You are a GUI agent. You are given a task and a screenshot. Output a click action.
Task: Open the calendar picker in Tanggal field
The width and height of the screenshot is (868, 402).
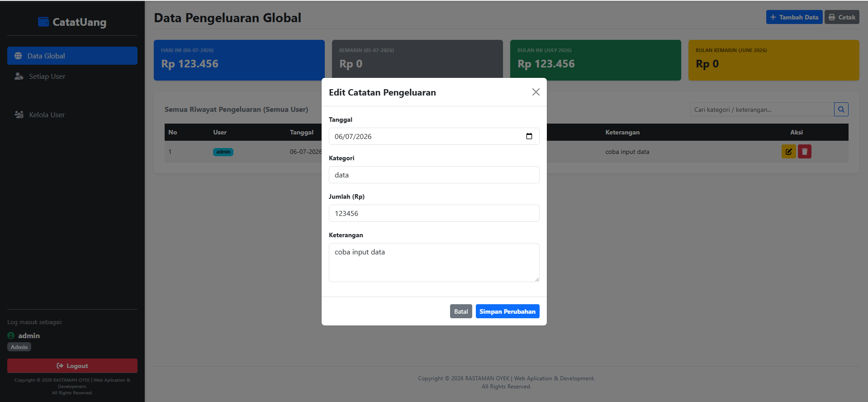529,136
